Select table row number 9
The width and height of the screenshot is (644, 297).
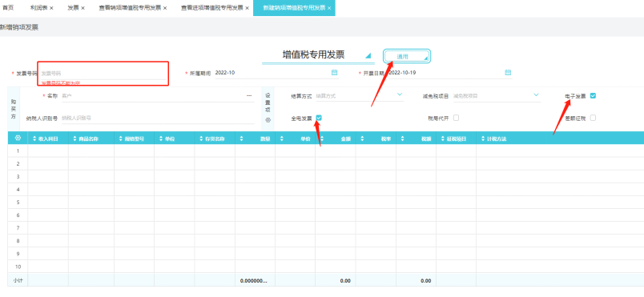pos(18,254)
